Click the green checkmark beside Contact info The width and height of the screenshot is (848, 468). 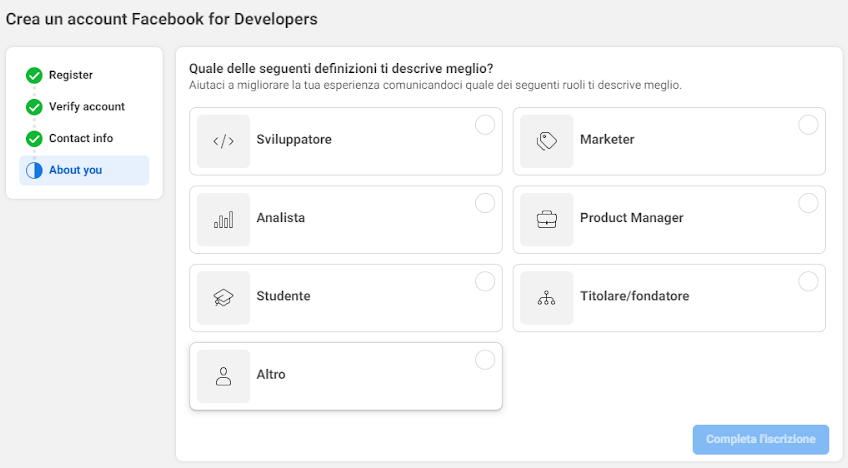pyautogui.click(x=34, y=139)
